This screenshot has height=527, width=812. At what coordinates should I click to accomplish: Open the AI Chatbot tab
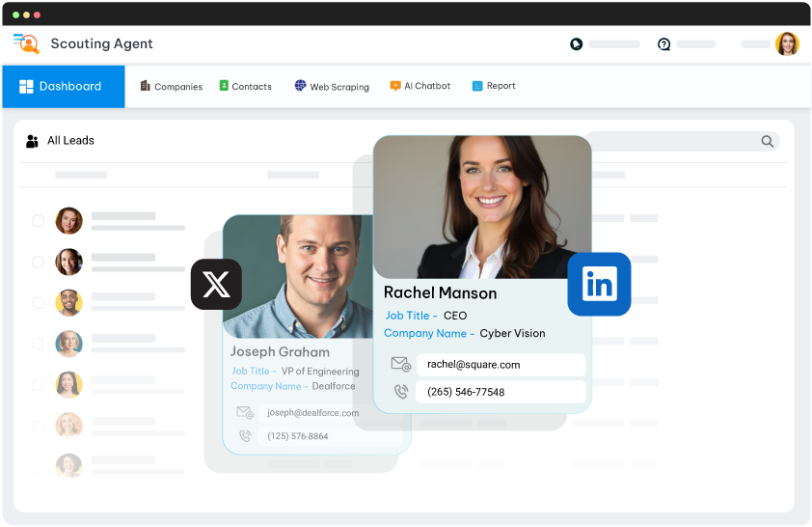point(420,86)
